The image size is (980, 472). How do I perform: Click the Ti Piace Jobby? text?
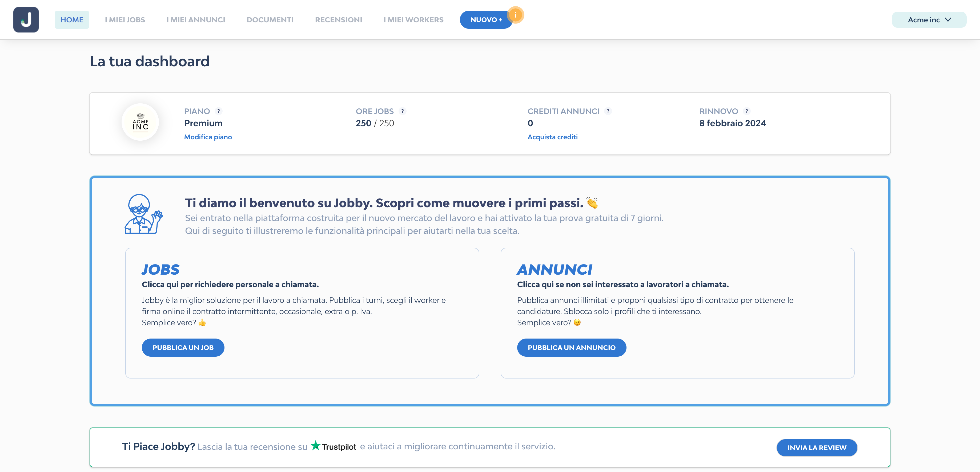158,446
